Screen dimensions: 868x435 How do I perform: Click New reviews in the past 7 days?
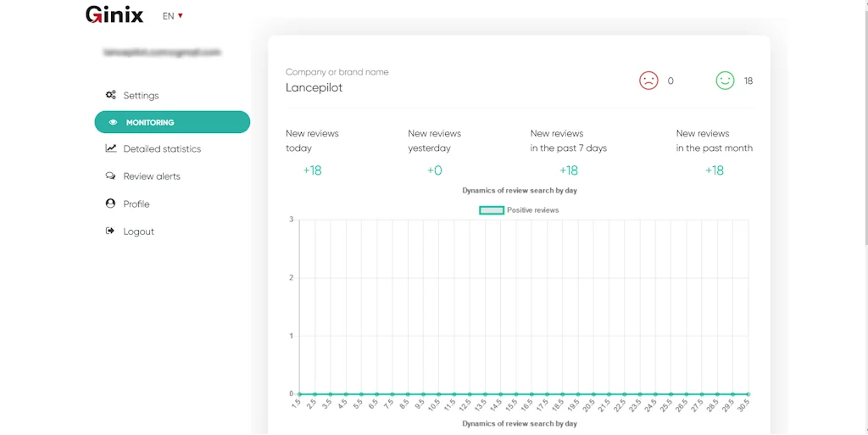point(569,141)
